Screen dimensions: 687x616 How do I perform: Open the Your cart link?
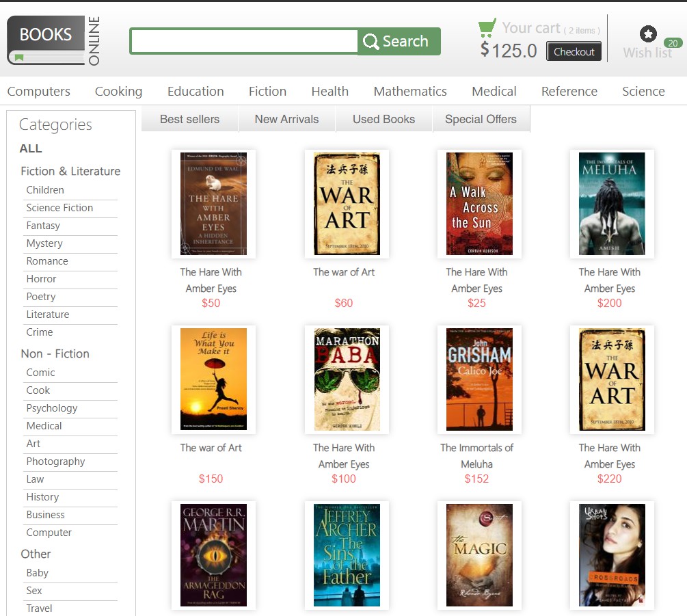531,28
